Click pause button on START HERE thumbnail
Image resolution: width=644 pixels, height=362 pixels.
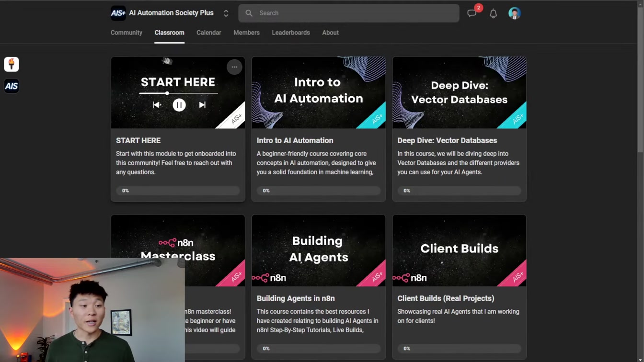(x=179, y=105)
